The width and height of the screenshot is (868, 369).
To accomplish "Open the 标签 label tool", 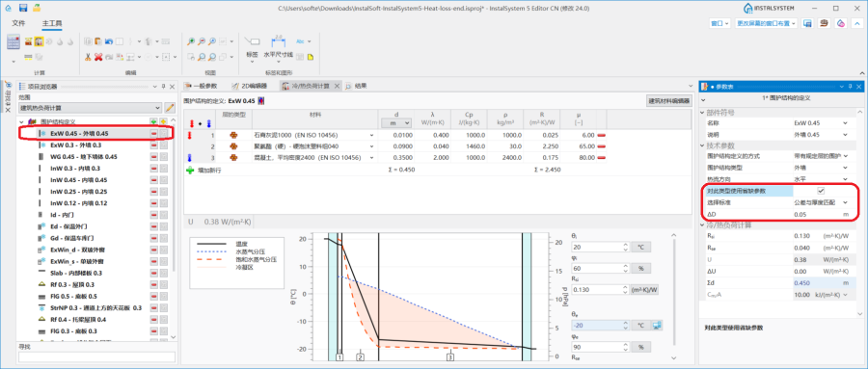I will (x=252, y=47).
